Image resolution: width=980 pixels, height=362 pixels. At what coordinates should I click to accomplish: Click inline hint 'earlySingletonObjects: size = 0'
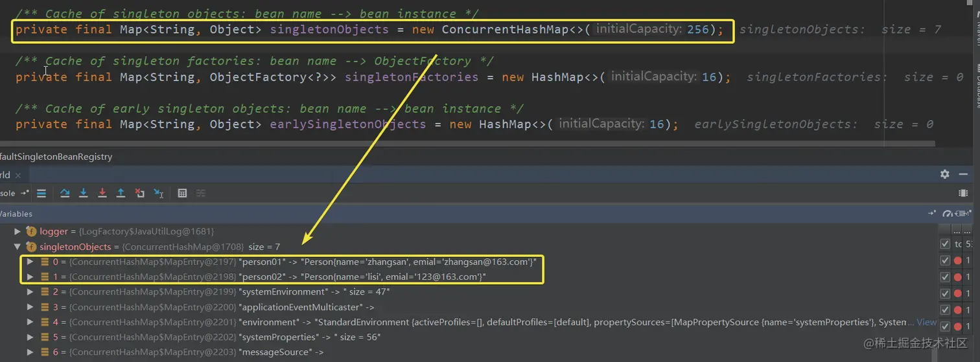(x=813, y=124)
